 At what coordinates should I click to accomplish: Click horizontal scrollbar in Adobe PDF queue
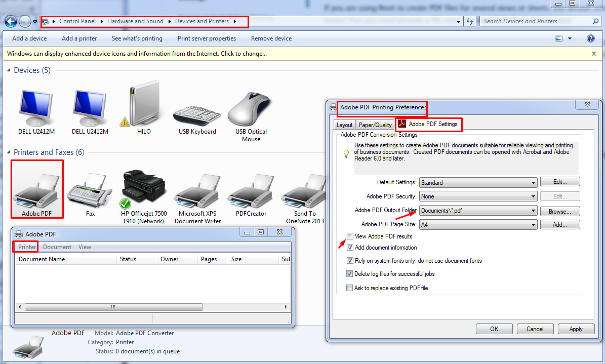[113, 307]
